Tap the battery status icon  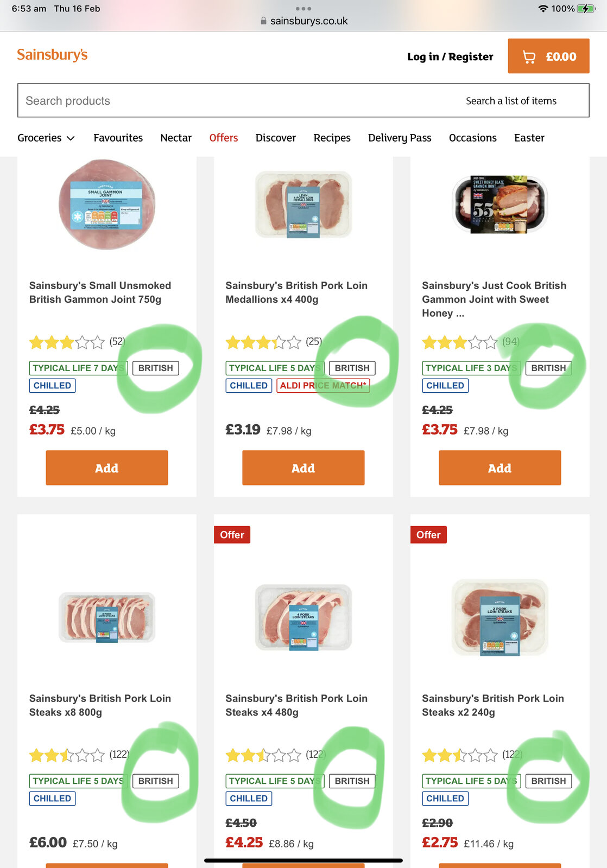click(x=586, y=9)
